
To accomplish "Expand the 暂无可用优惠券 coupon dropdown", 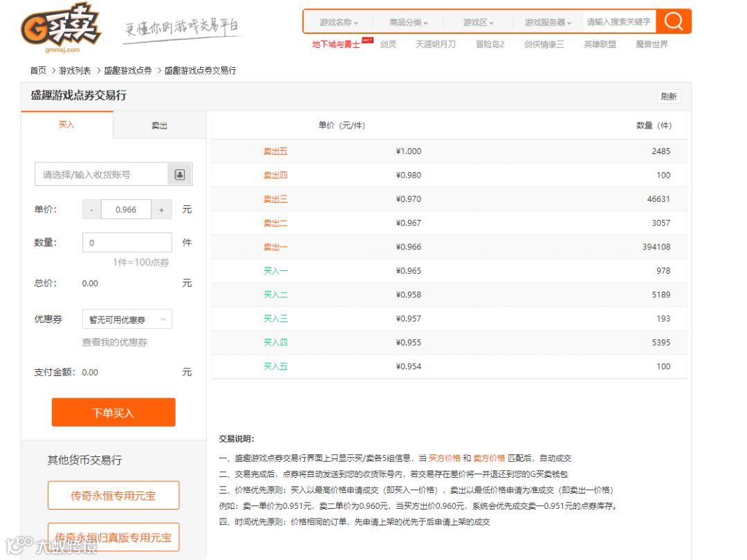I will 127,319.
